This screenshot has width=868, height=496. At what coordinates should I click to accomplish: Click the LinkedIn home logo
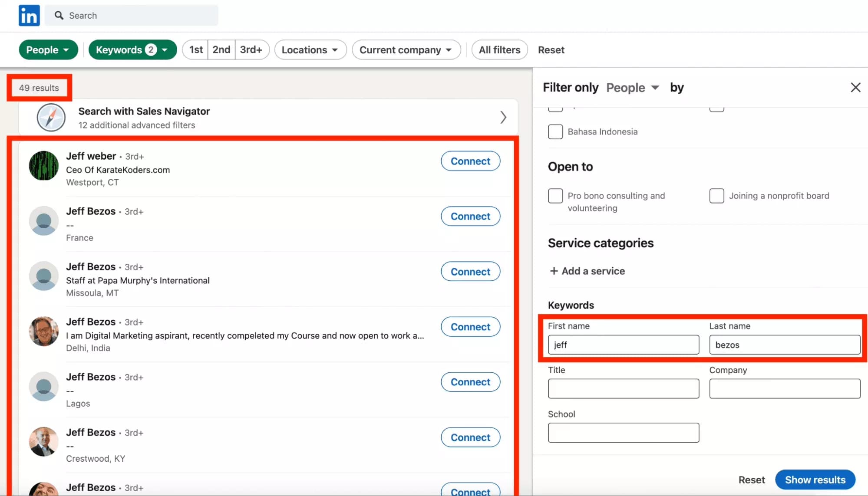29,16
